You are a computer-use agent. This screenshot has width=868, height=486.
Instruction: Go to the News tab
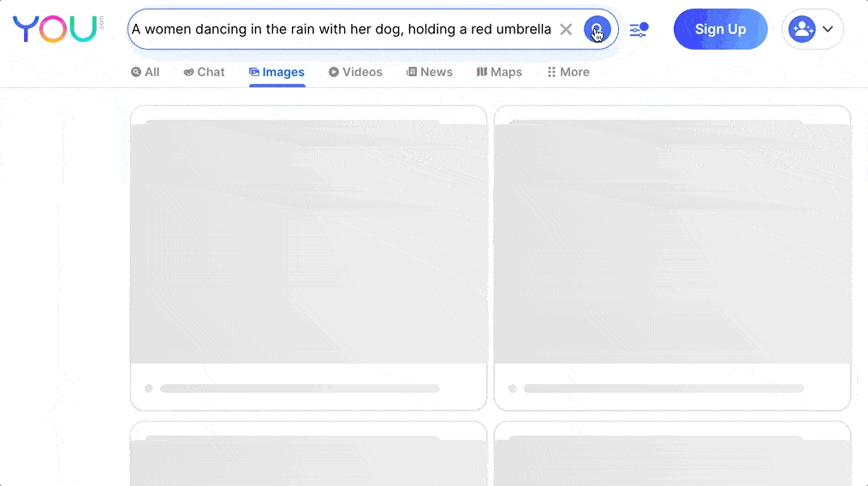pyautogui.click(x=429, y=72)
